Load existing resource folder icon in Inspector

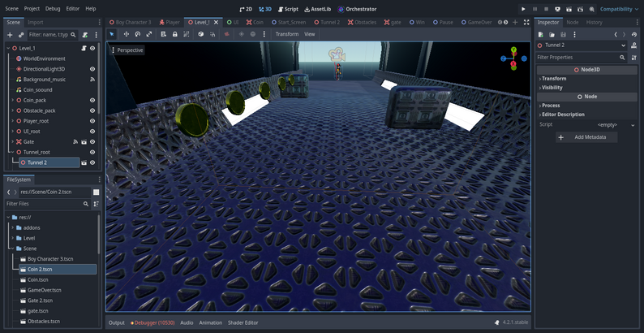(x=552, y=35)
